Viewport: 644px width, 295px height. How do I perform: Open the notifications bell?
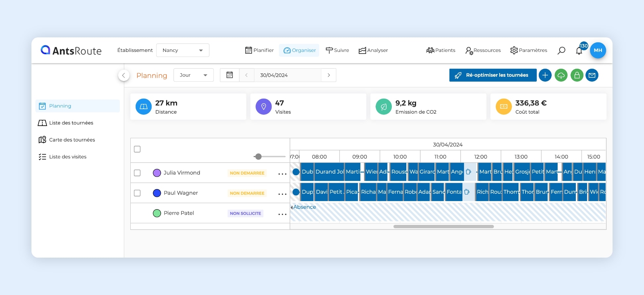579,51
